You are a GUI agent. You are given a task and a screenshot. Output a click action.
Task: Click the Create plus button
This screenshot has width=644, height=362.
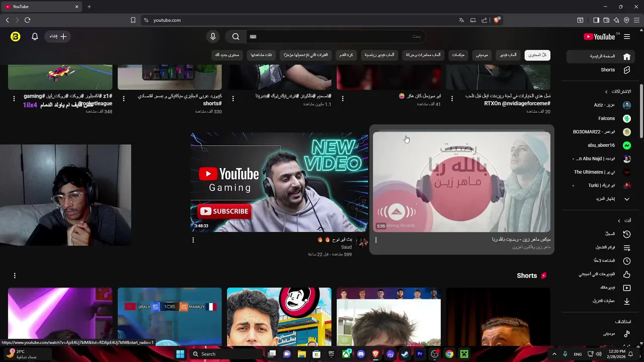click(58, 36)
